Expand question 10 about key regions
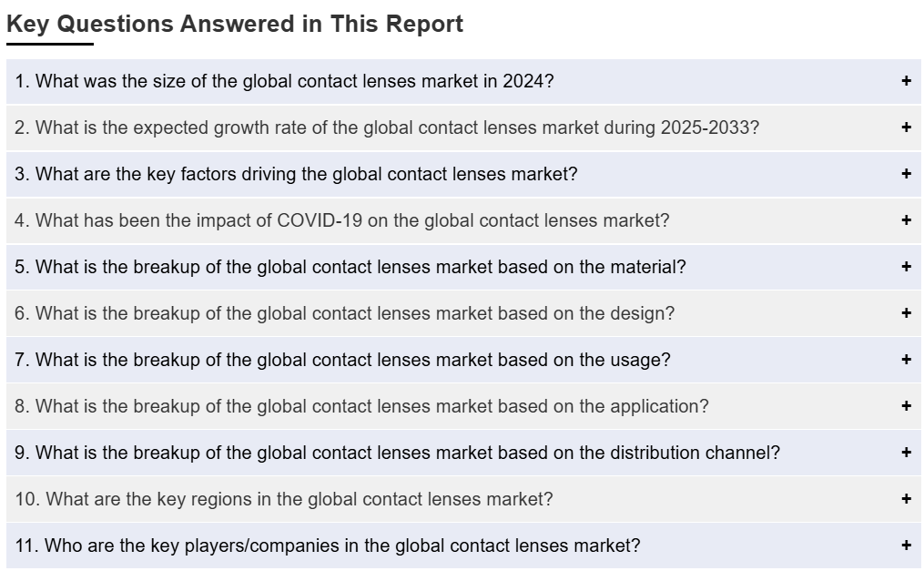The width and height of the screenshot is (924, 571). (283, 499)
